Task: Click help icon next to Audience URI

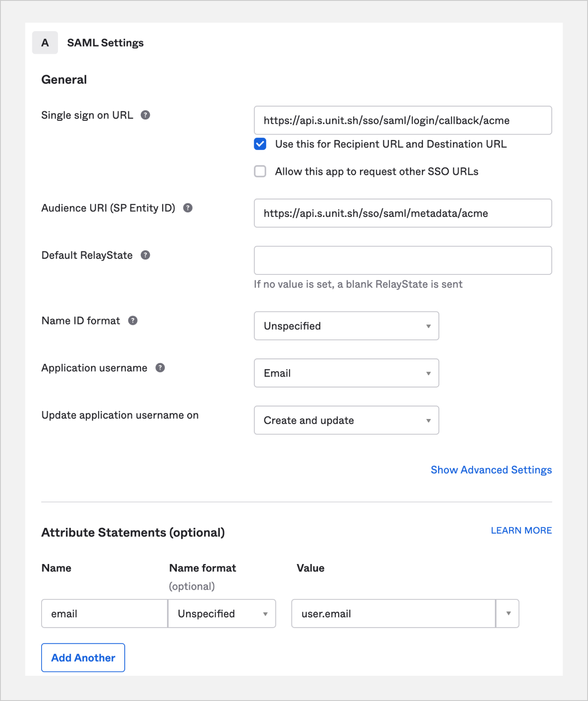Action: tap(188, 208)
